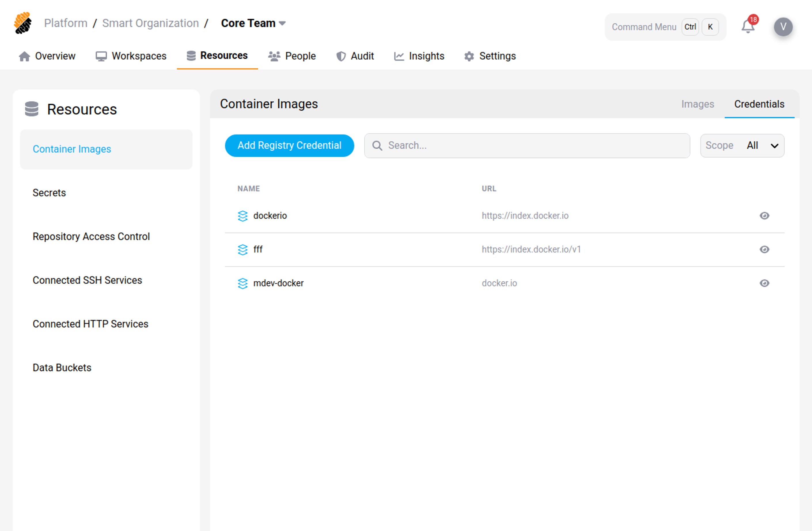
Task: Click the People group icon
Action: pyautogui.click(x=274, y=56)
